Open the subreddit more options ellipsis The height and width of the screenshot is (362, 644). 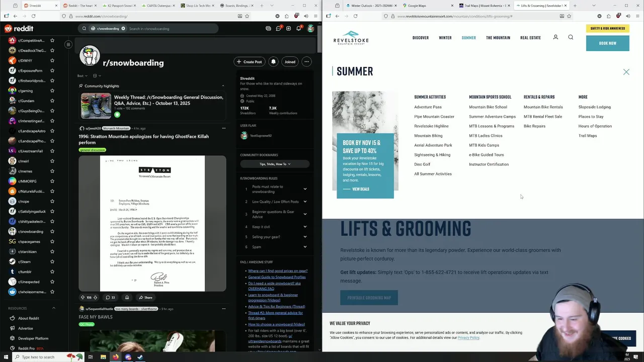point(306,62)
